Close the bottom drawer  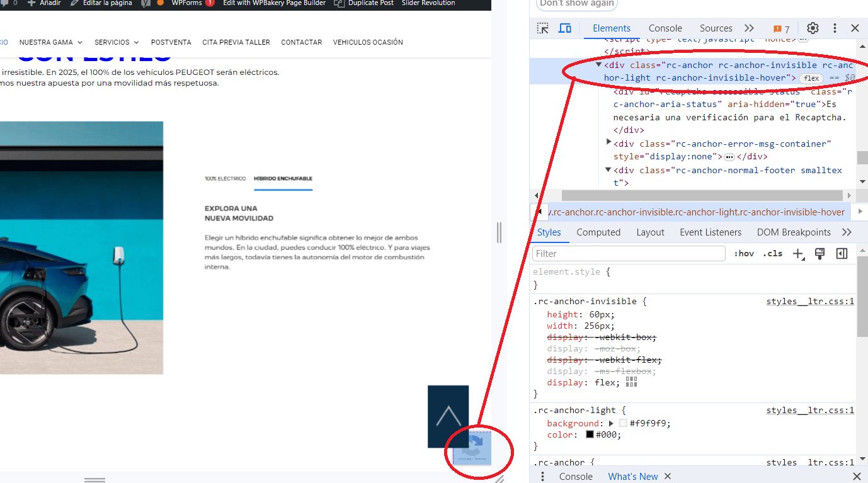coord(856,477)
